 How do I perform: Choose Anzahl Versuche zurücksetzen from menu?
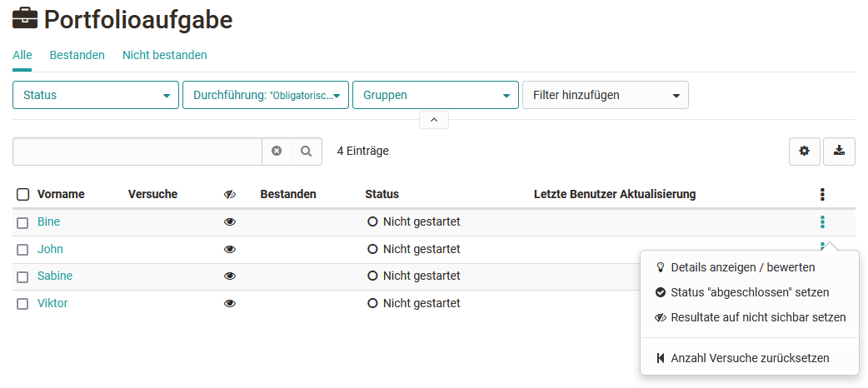coord(750,358)
